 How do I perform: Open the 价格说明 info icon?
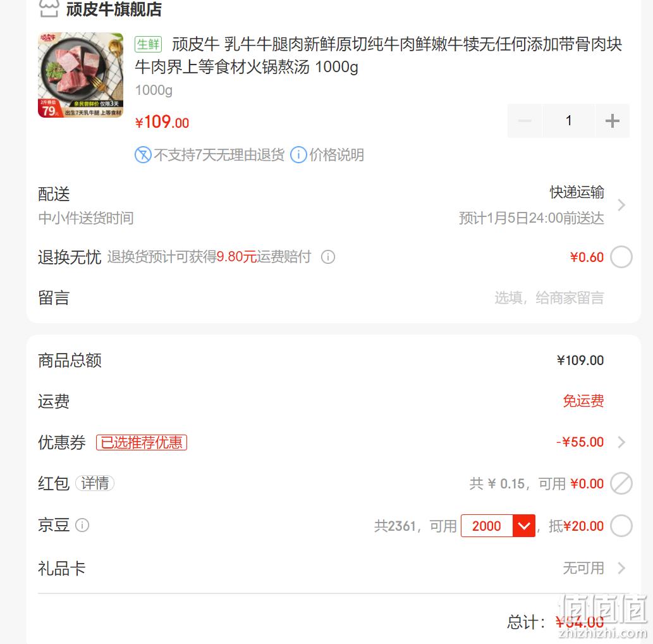tap(298, 155)
